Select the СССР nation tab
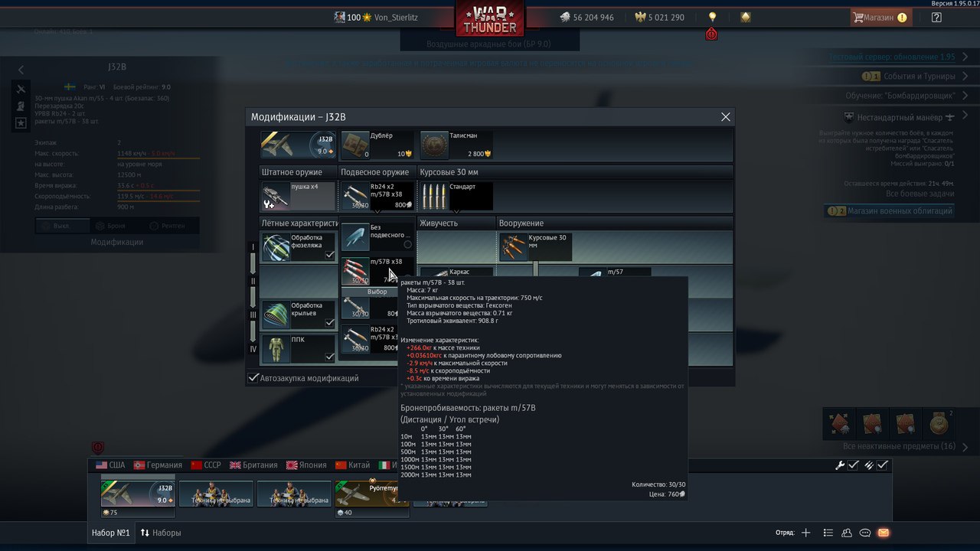 [x=205, y=465]
